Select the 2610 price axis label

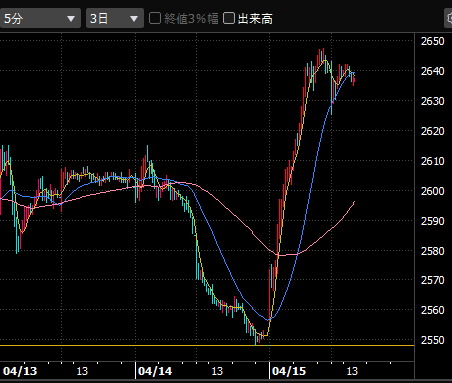[x=433, y=161]
